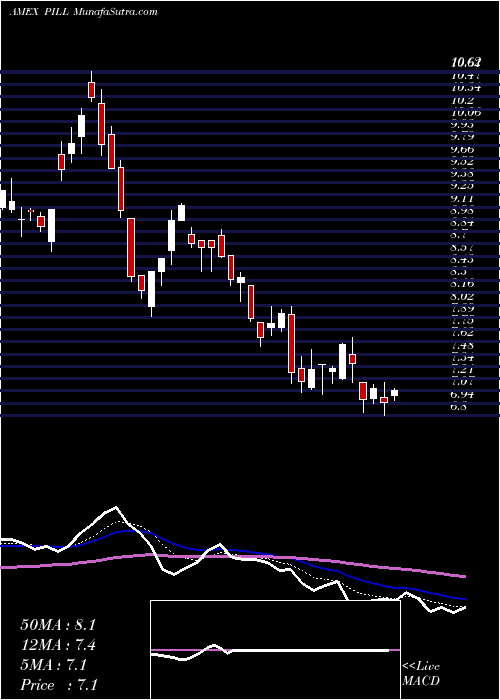Click the 6.94 price axis label
This screenshot has height=700, width=500.
tap(462, 395)
